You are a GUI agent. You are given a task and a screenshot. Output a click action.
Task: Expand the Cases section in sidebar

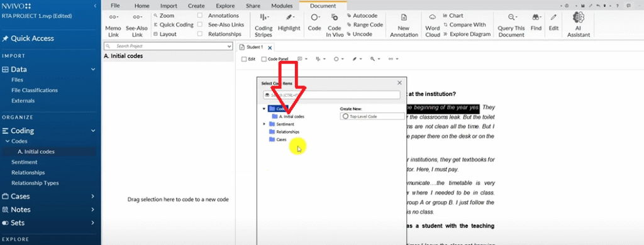coord(93,196)
